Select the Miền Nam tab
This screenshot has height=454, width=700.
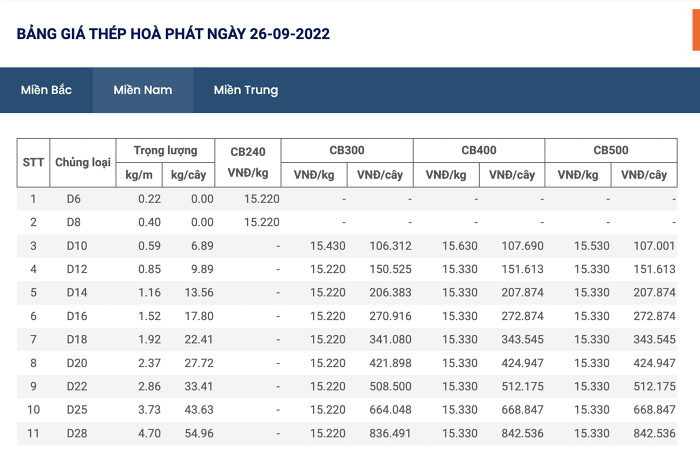(143, 90)
